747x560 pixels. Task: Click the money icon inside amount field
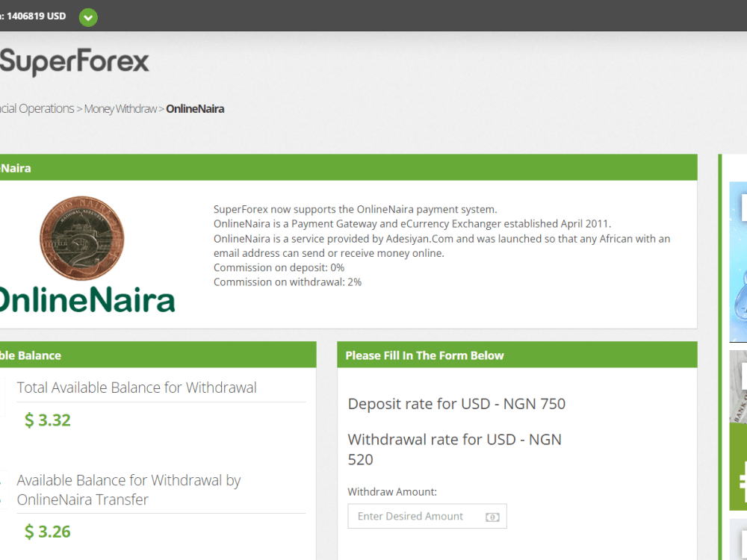tap(492, 517)
